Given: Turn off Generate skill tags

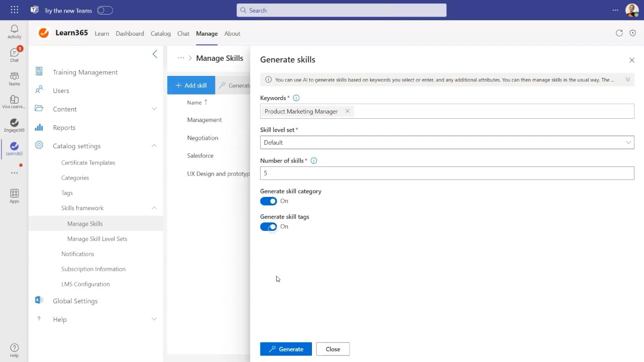Looking at the screenshot, I should [x=269, y=227].
